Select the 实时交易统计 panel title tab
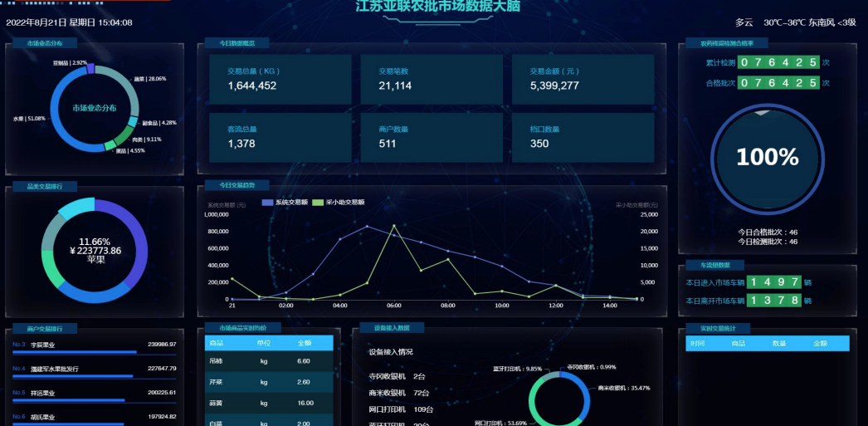 (718, 329)
